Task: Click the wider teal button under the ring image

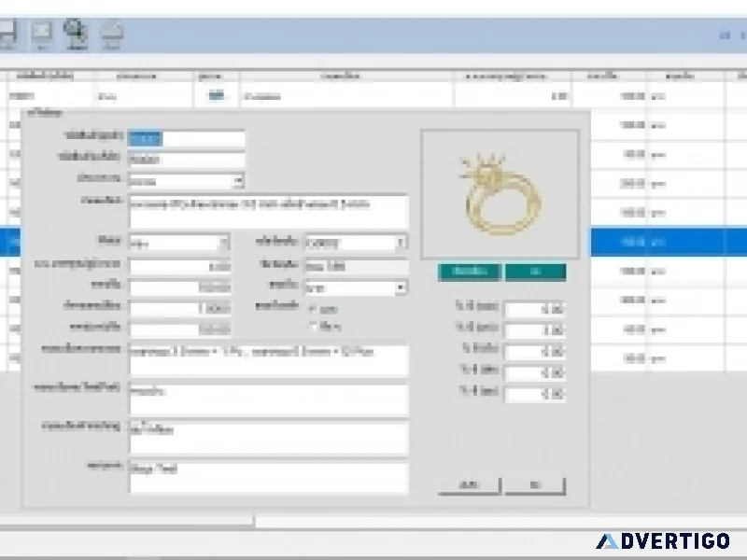Action: [x=470, y=272]
